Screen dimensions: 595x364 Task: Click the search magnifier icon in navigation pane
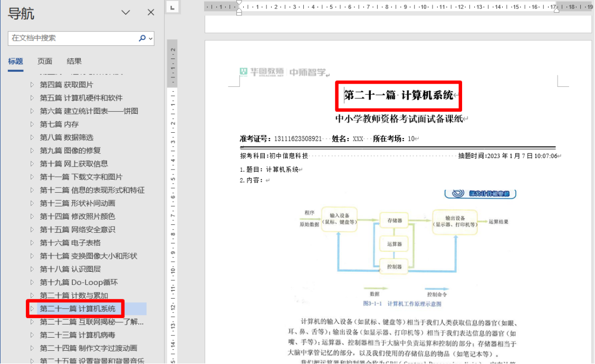pyautogui.click(x=142, y=38)
